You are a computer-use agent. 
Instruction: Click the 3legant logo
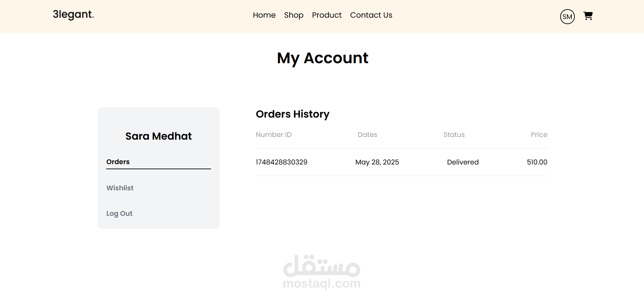tap(73, 15)
